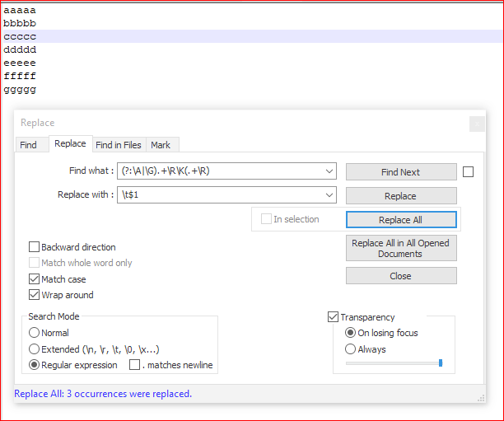Click the resize grip in dialog corner
The image size is (504, 421).
point(481,399)
